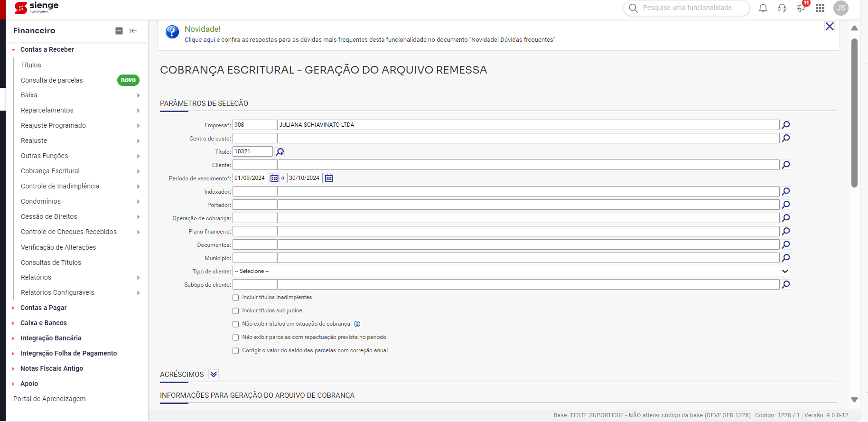
Task: Open the notifications bell
Action: [x=763, y=8]
